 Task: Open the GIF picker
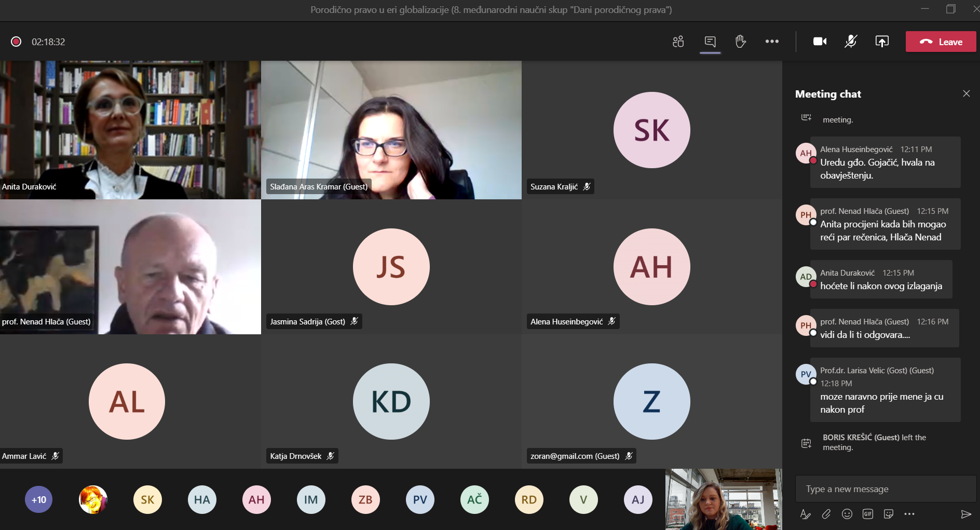pyautogui.click(x=868, y=514)
